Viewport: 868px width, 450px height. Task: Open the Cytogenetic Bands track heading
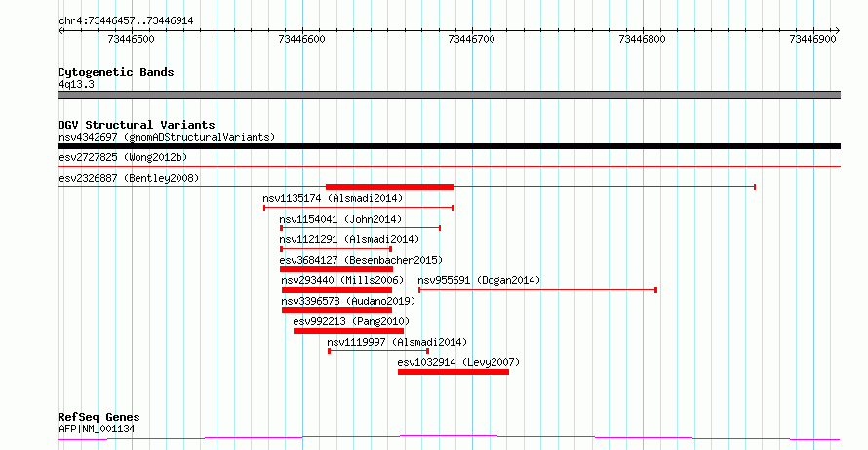click(x=116, y=72)
